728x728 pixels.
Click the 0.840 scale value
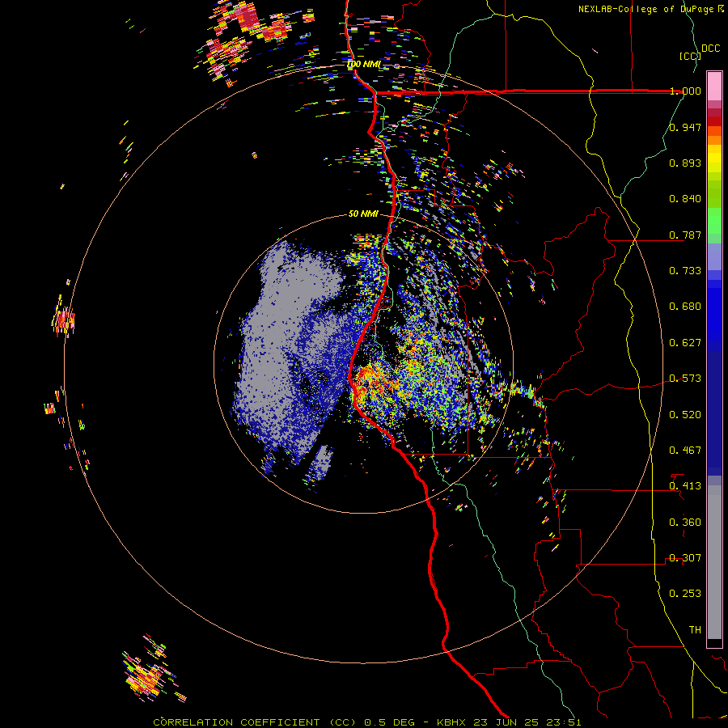pos(685,199)
